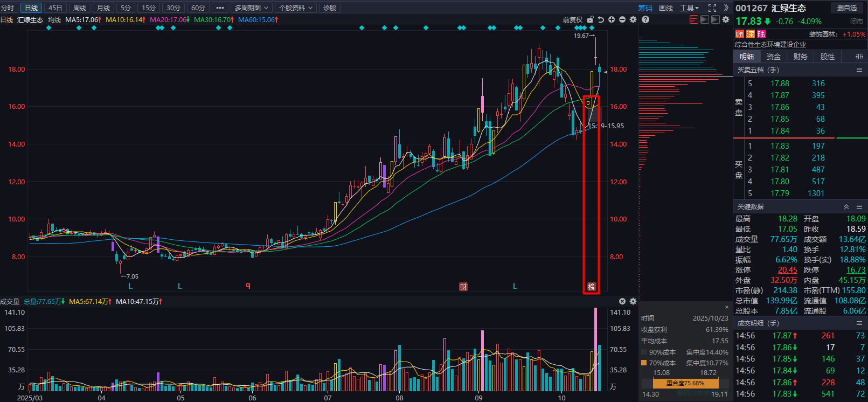
Task: Open the question mark help icon
Action: [645, 19]
